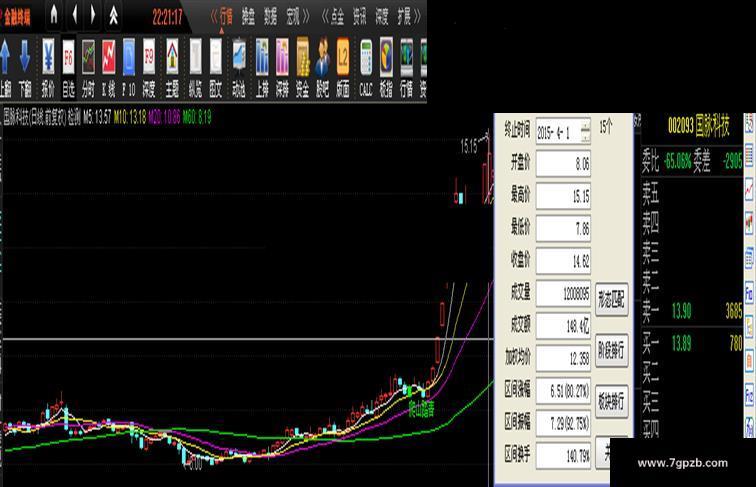Click the 下翻 page-down arrow icon
Screen dimensions: 756x487
tap(25, 57)
